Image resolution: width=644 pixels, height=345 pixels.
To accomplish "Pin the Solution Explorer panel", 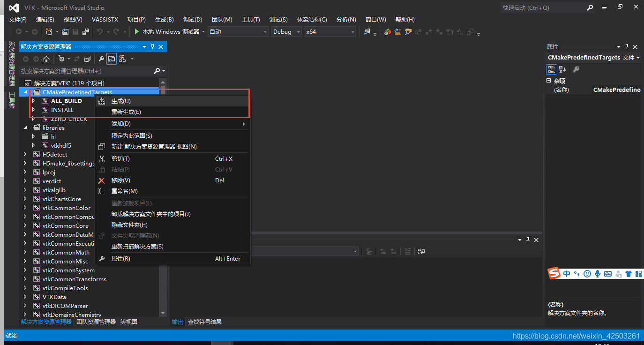I will click(152, 47).
